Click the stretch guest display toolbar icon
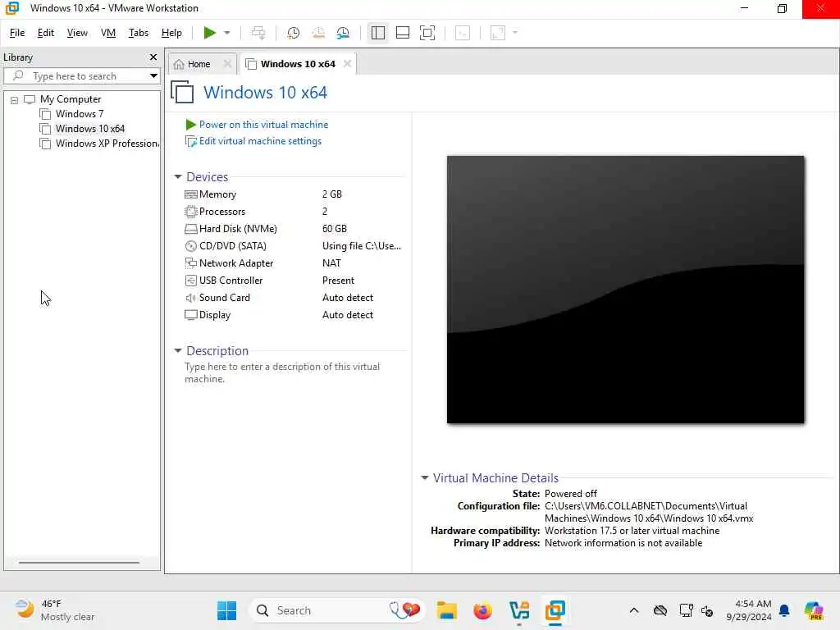This screenshot has width=840, height=630. pyautogui.click(x=498, y=33)
